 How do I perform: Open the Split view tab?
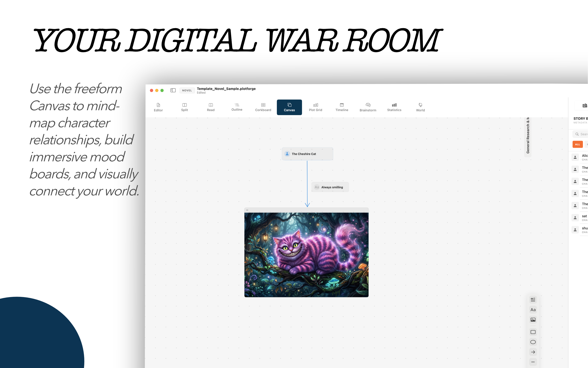pyautogui.click(x=184, y=107)
